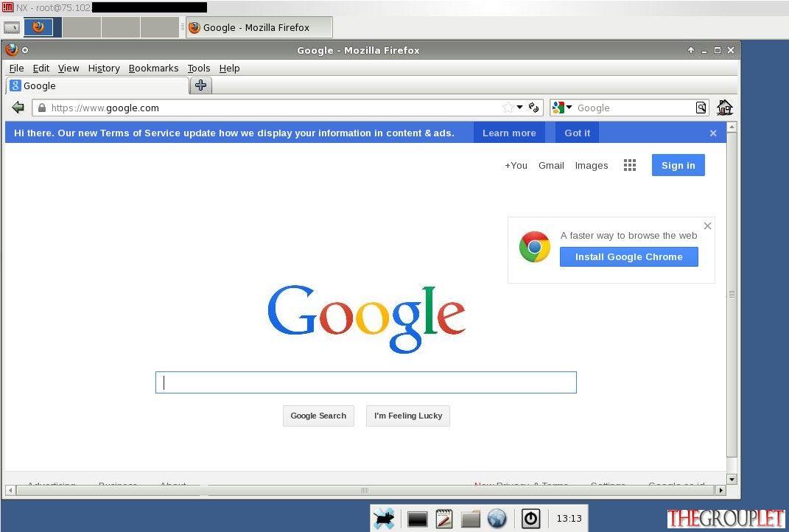Open the text editor notepad panel icon
789x532 pixels.
pos(443,519)
